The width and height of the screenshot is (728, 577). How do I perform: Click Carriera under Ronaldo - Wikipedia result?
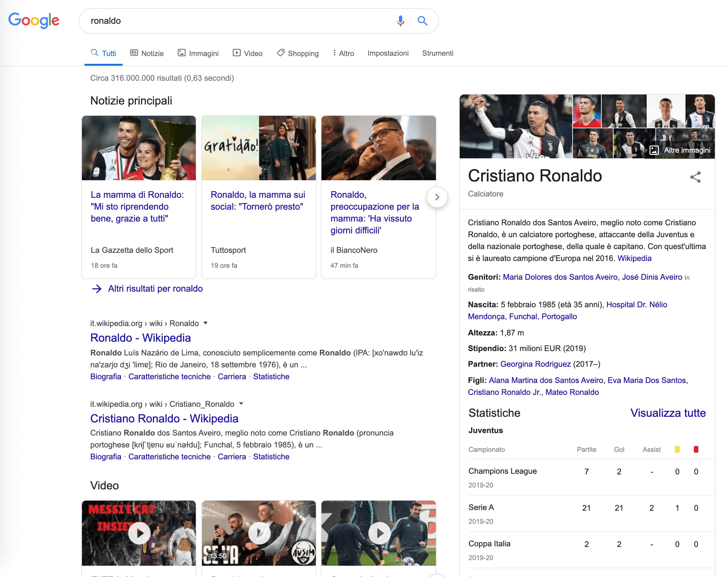232,376
